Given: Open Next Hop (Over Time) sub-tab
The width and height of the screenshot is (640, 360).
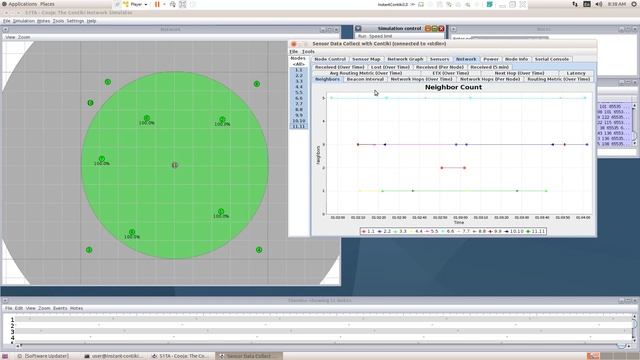Looking at the screenshot, I should tap(520, 73).
